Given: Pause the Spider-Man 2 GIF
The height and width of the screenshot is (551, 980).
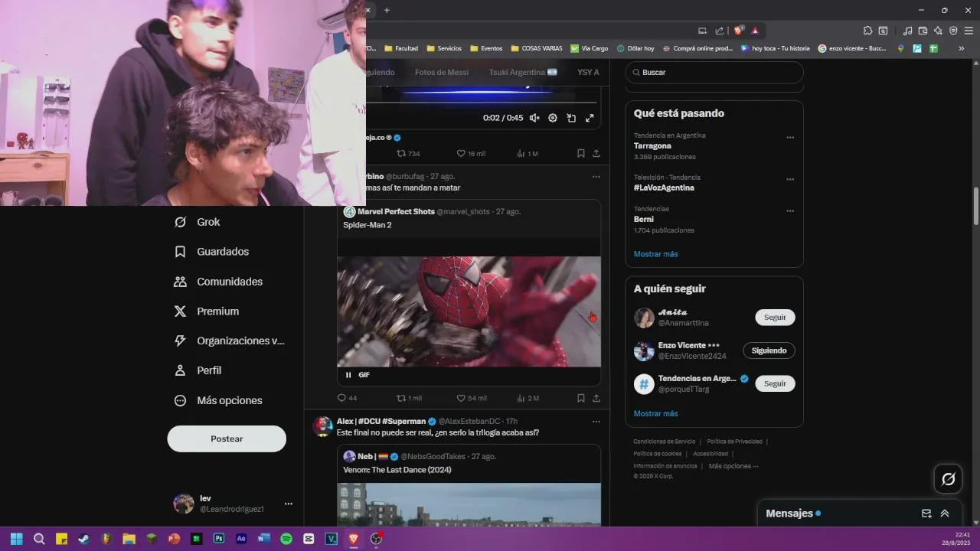Looking at the screenshot, I should click(348, 375).
